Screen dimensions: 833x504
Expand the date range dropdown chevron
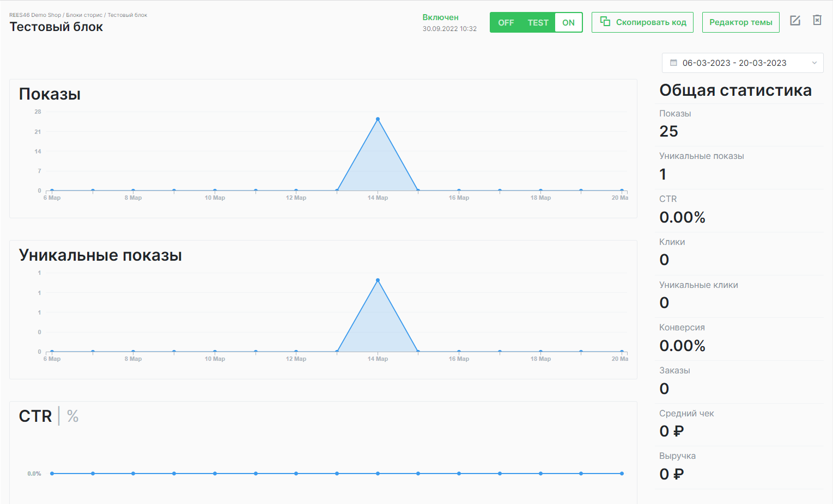(814, 63)
